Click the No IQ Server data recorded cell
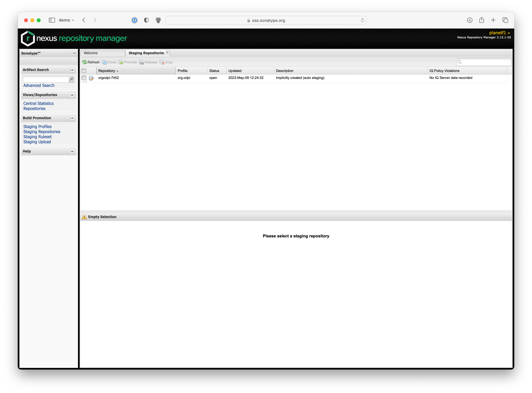This screenshot has width=532, height=393. 451,78
